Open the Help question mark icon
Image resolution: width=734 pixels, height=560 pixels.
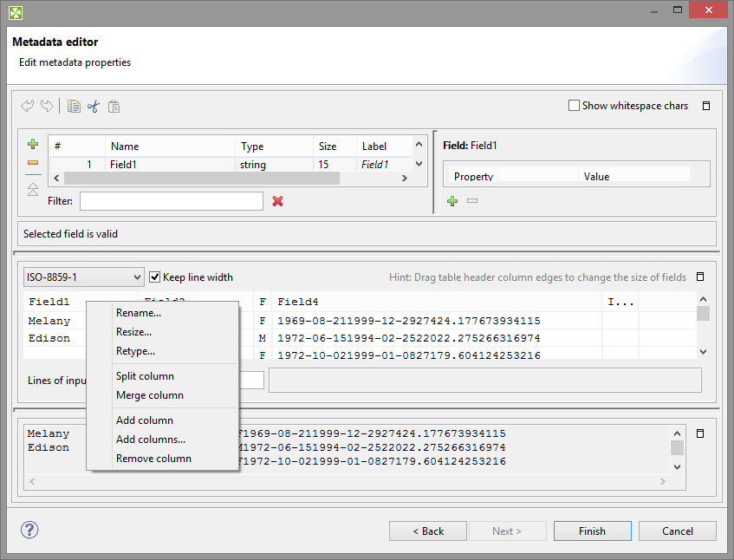[x=29, y=531]
